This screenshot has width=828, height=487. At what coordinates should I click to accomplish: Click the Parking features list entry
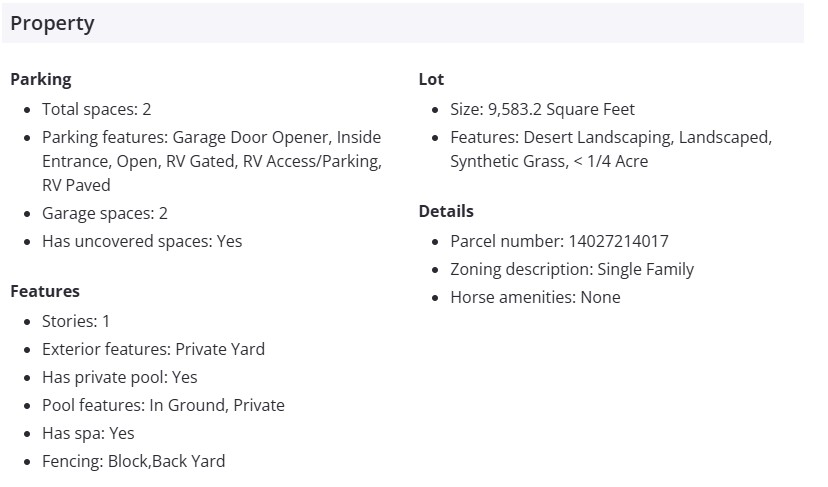pos(211,161)
